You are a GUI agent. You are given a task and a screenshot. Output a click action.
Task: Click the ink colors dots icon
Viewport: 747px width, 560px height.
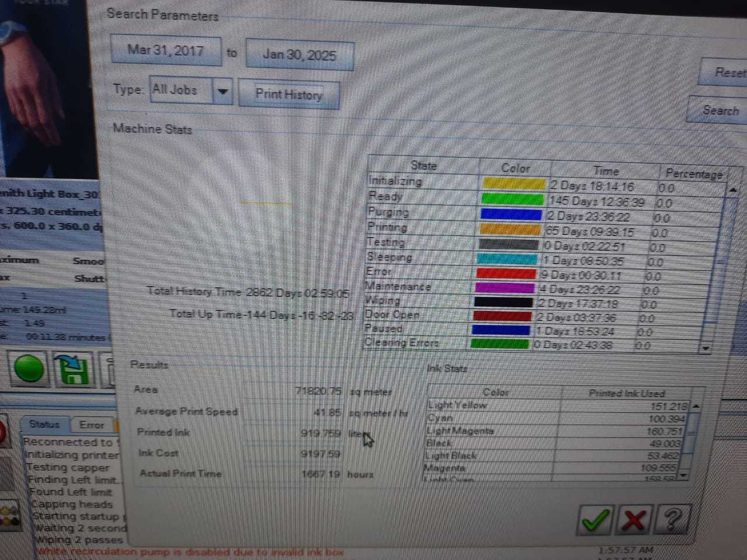tap(9, 516)
